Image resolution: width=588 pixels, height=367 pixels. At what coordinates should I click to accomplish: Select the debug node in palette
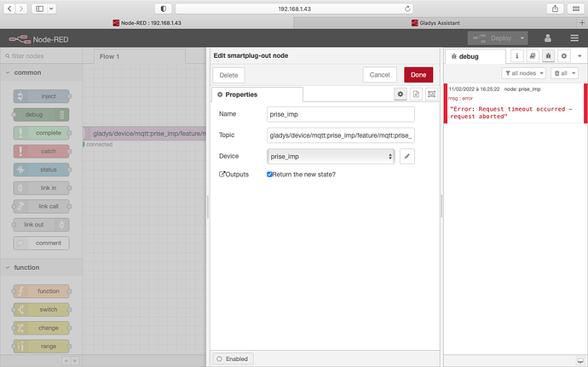click(41, 115)
